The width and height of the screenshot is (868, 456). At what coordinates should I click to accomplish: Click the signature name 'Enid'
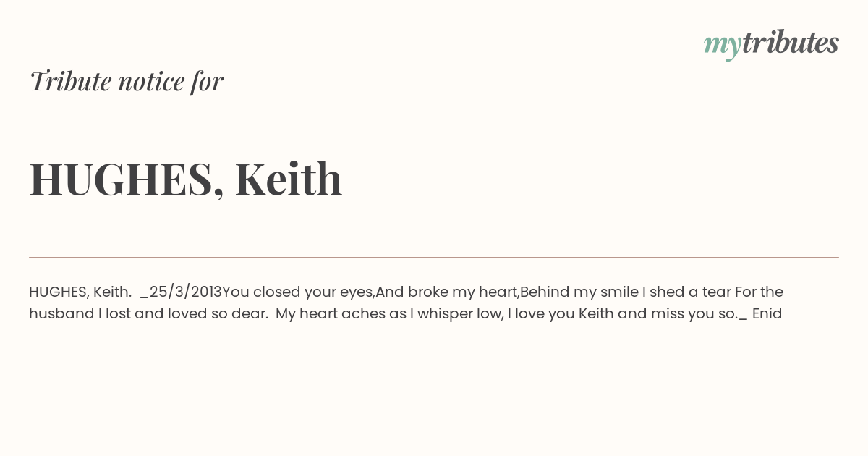point(767,313)
